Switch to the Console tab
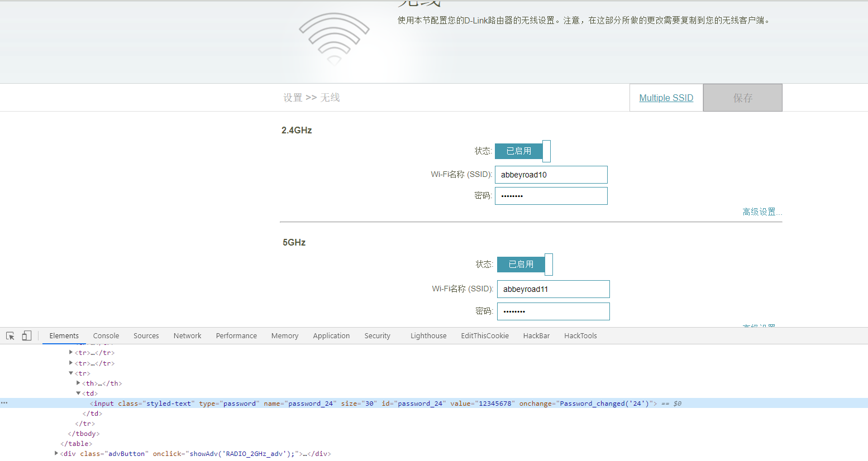The width and height of the screenshot is (868, 461). click(106, 336)
